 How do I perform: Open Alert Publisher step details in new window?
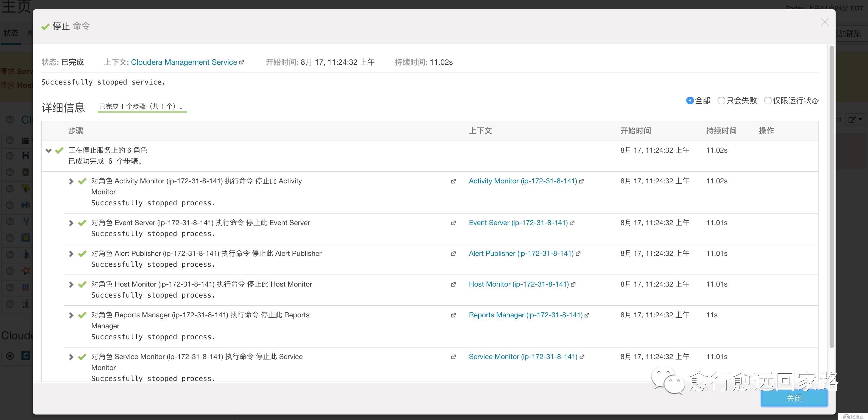453,254
